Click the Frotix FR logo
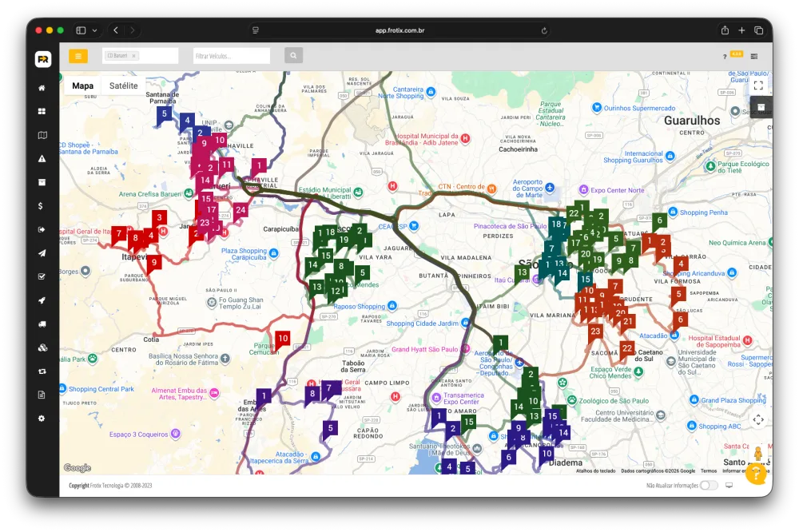The width and height of the screenshot is (799, 532). coord(43,59)
